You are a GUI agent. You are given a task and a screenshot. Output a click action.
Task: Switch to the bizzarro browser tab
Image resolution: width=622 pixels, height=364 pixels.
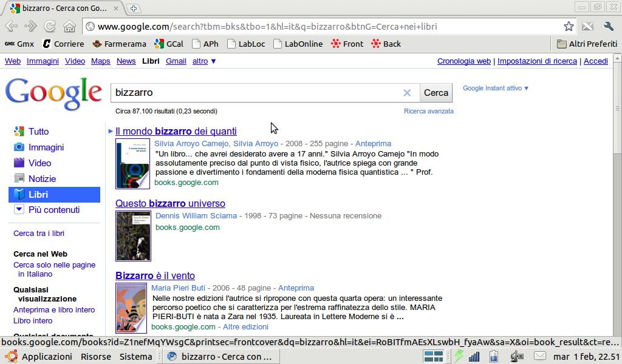click(63, 8)
